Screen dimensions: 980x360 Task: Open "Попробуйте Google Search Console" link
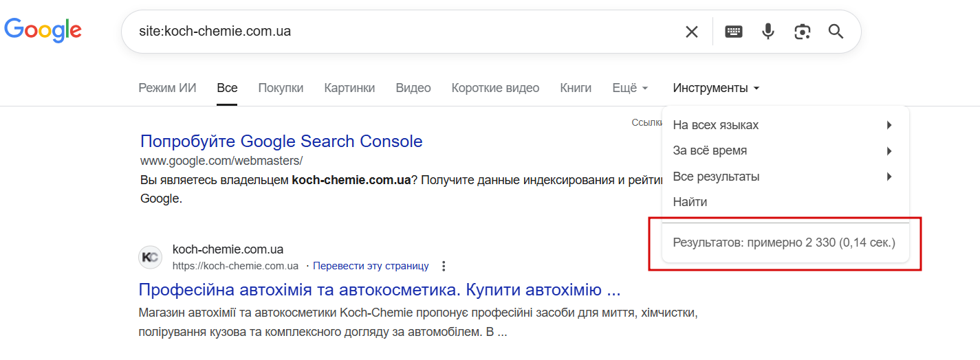click(x=281, y=142)
